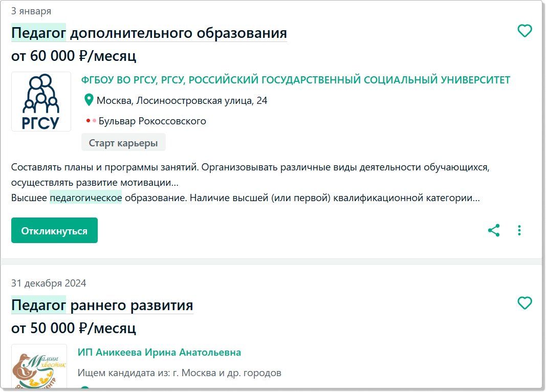
Task: Open more options for the РГСУ vacancy
Action: point(519,230)
